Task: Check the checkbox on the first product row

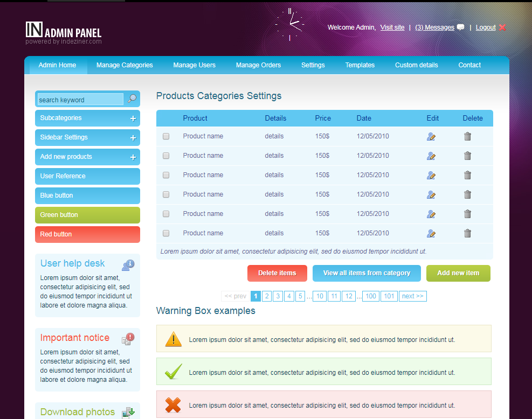Action: 165,136
